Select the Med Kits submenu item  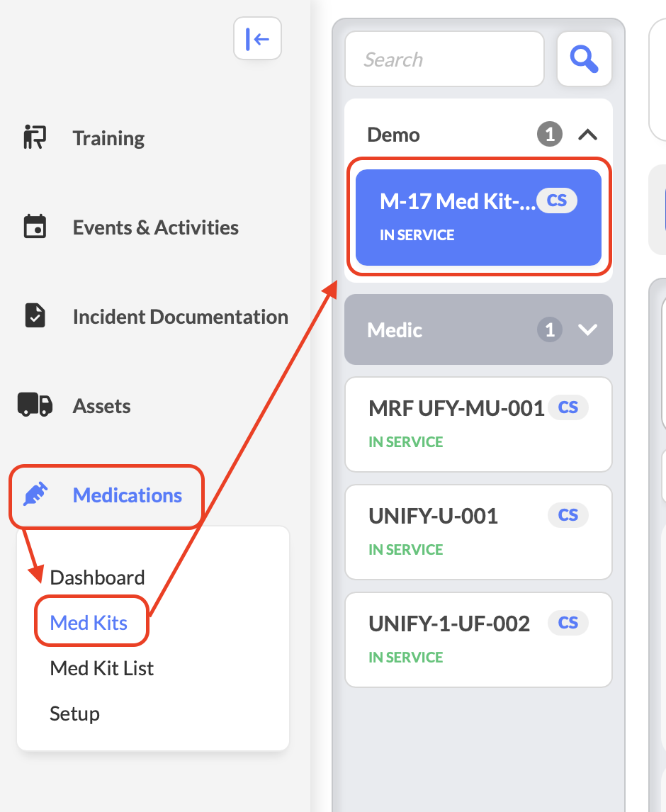coord(89,623)
